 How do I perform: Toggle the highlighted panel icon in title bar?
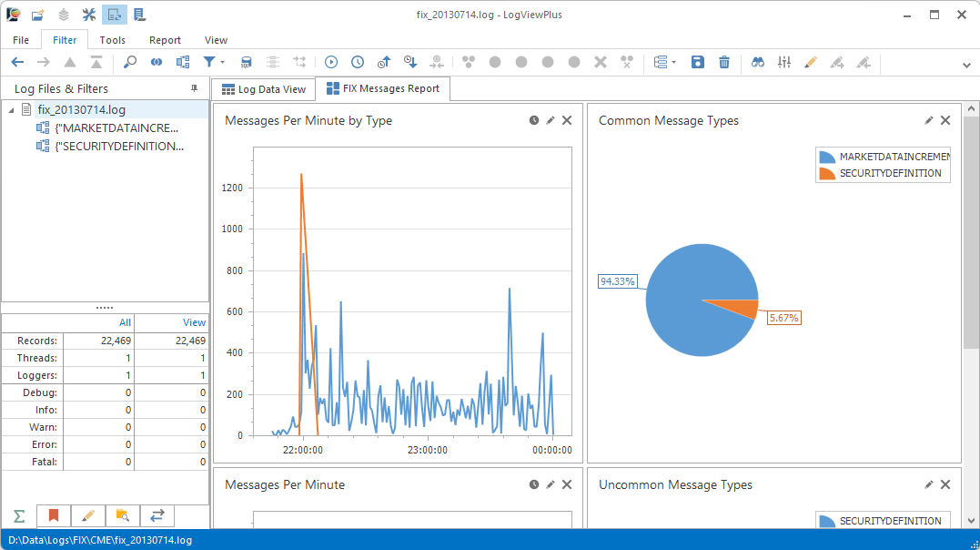(x=114, y=15)
